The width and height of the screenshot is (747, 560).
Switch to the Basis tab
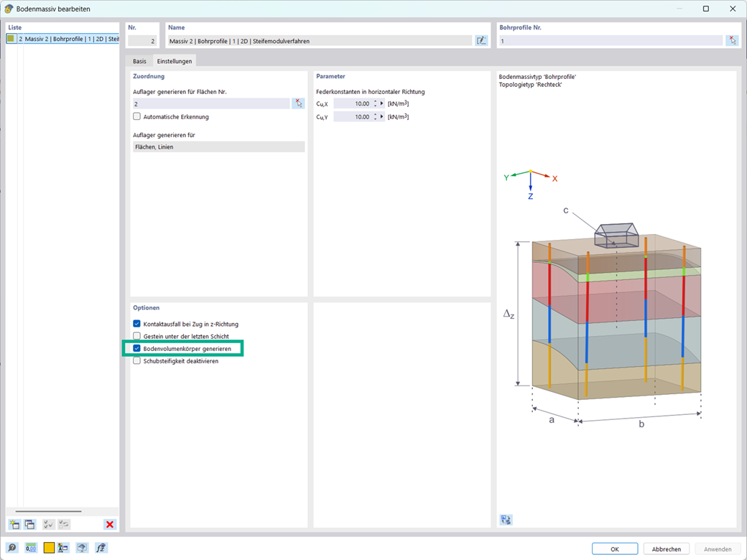139,61
